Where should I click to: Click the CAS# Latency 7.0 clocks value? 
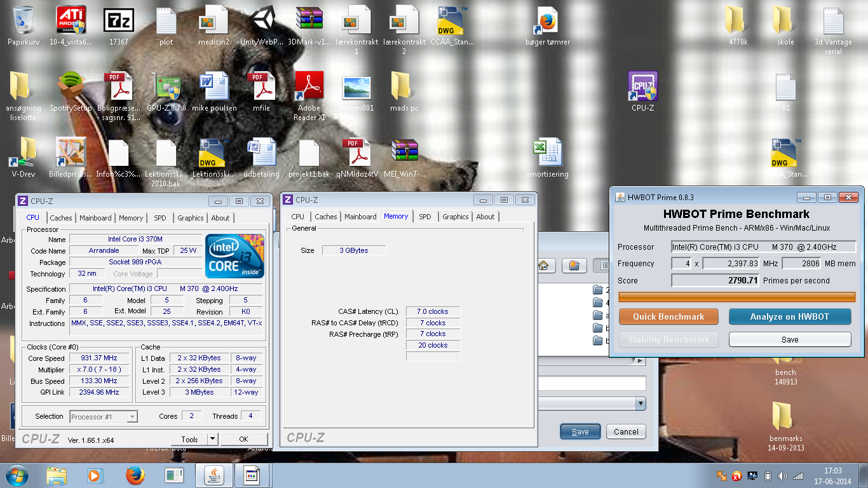point(433,311)
